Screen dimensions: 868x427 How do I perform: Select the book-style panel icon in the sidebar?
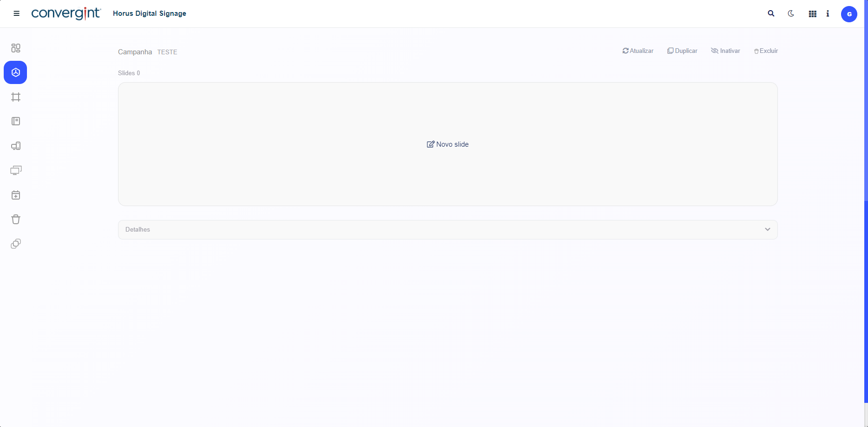coord(16,121)
